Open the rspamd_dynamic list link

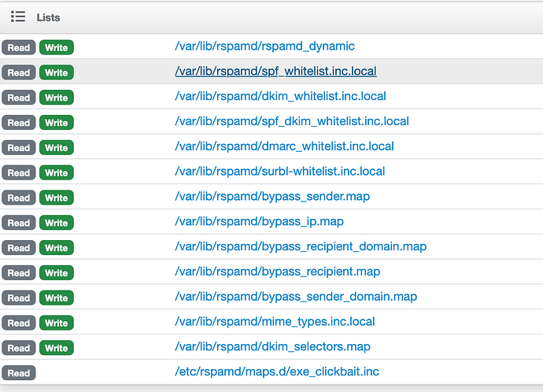(264, 46)
